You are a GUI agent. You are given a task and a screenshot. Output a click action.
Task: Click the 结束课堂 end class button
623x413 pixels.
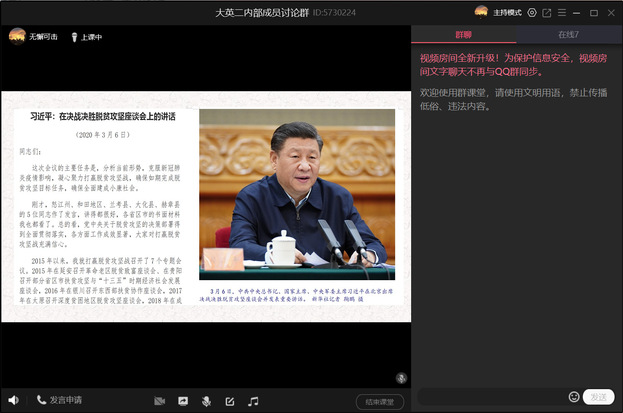[x=380, y=402]
